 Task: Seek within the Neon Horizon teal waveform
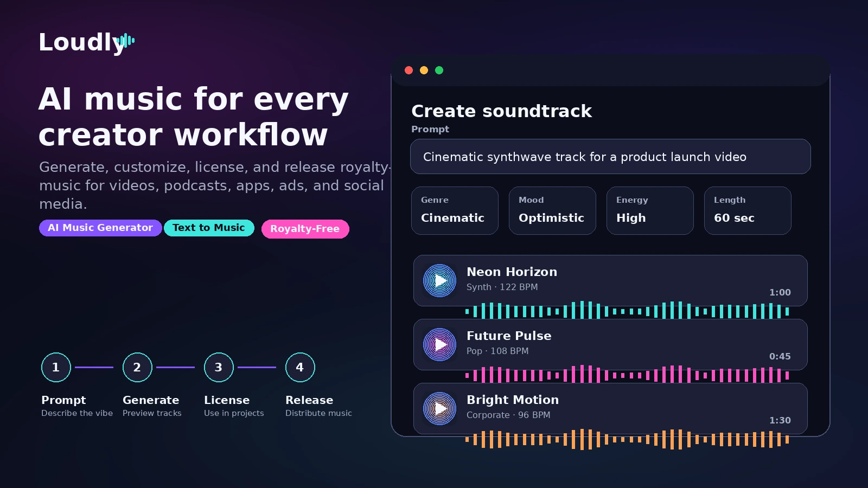tap(627, 311)
